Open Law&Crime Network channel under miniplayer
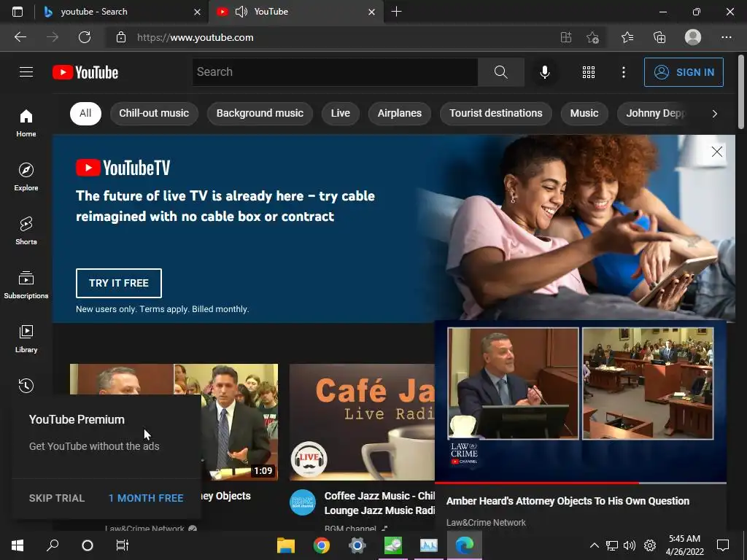The image size is (747, 560). click(485, 522)
